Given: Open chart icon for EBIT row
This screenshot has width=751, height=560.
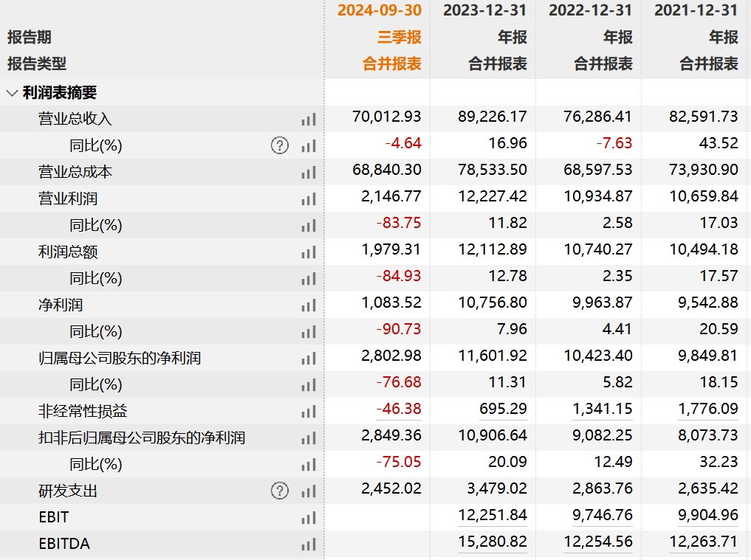Looking at the screenshot, I should (309, 517).
